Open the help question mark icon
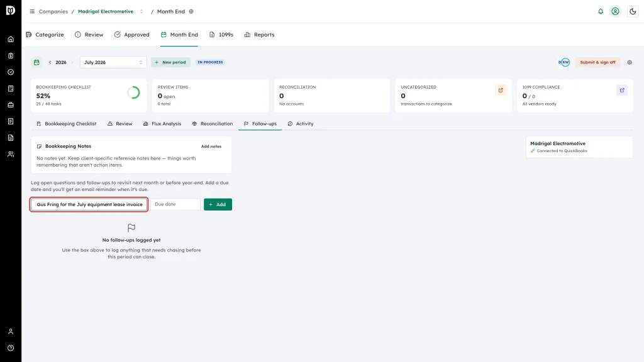 click(x=11, y=348)
